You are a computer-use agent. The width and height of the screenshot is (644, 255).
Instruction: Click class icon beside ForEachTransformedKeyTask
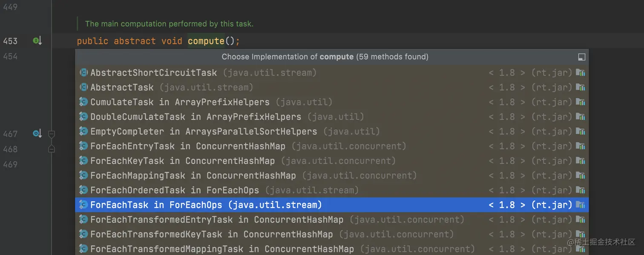(83, 235)
